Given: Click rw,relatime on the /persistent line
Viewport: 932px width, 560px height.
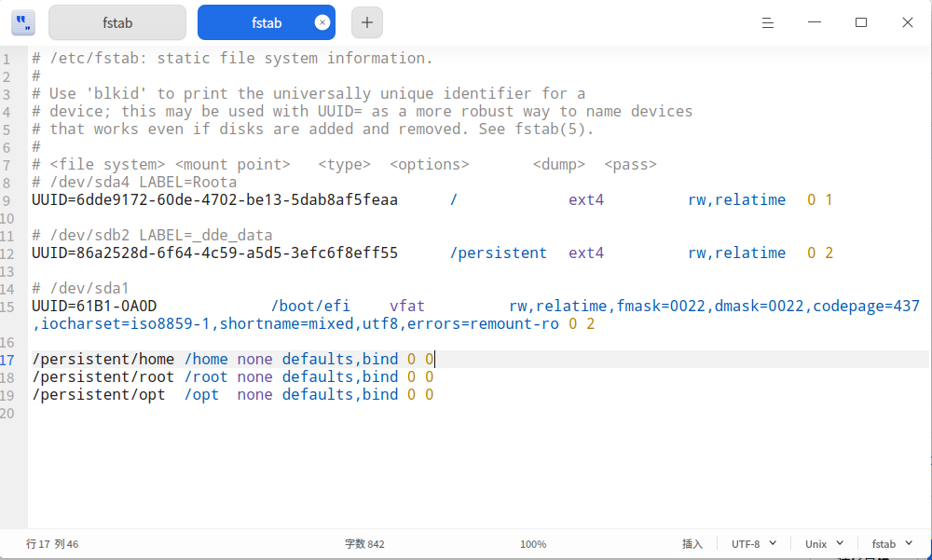Looking at the screenshot, I should [x=737, y=253].
